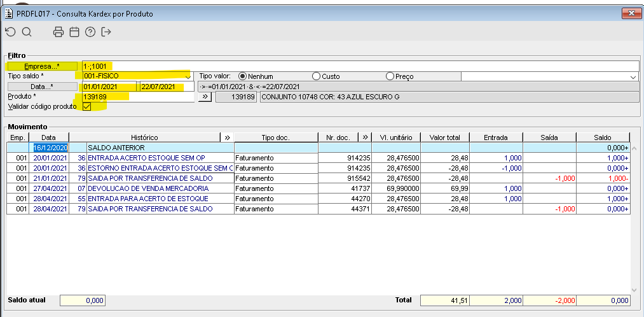Open the calendar toolbar icon

tap(74, 32)
